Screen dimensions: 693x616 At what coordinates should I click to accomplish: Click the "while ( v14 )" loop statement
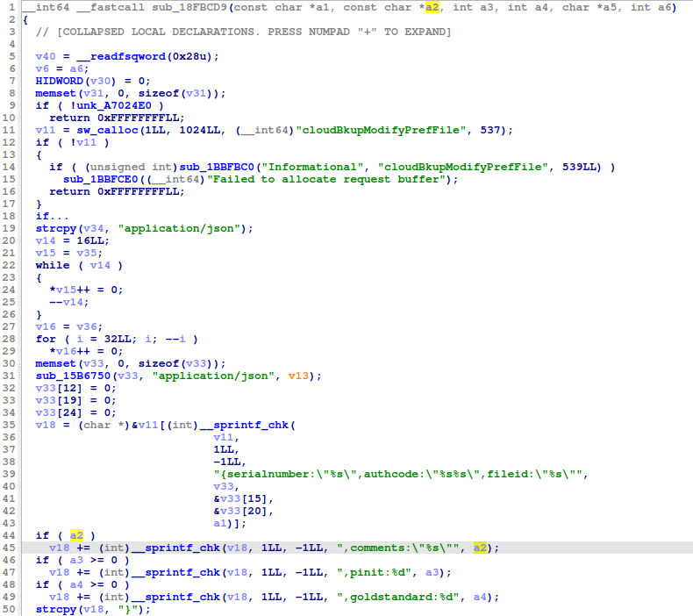[x=77, y=265]
